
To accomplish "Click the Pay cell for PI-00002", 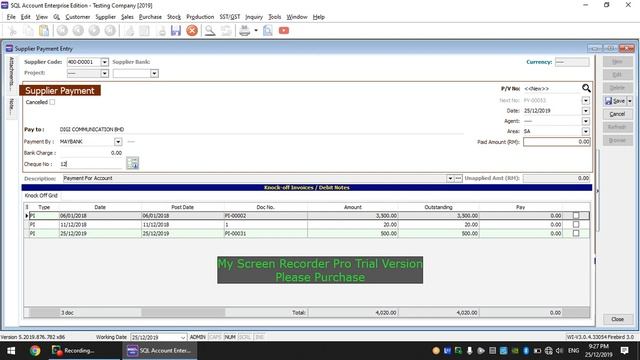I will pyautogui.click(x=520, y=215).
